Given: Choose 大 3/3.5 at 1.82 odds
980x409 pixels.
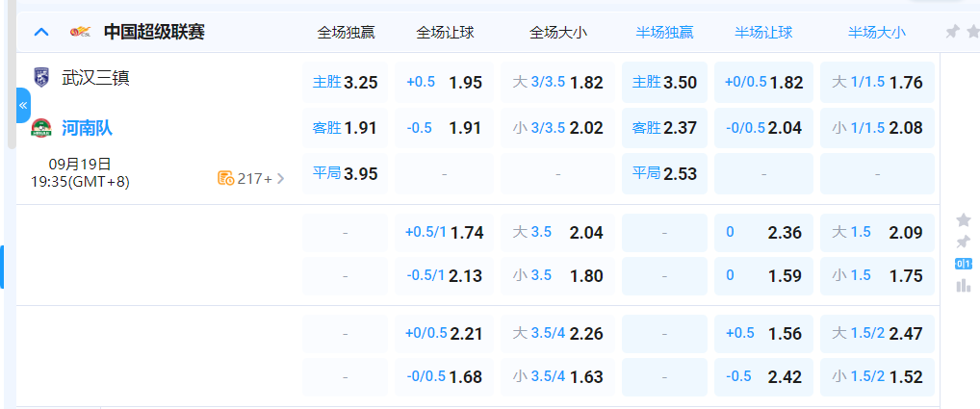Looking at the screenshot, I should [x=557, y=83].
